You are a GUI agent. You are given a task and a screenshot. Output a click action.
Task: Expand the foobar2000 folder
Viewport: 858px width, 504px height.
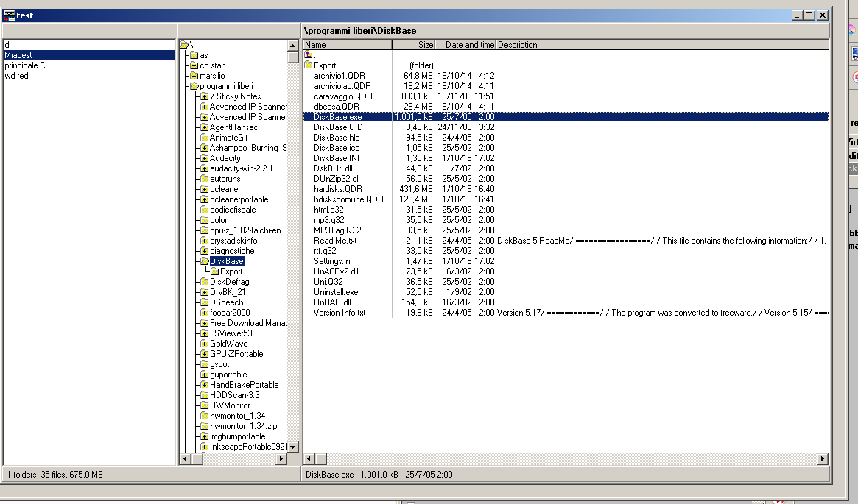tap(205, 313)
